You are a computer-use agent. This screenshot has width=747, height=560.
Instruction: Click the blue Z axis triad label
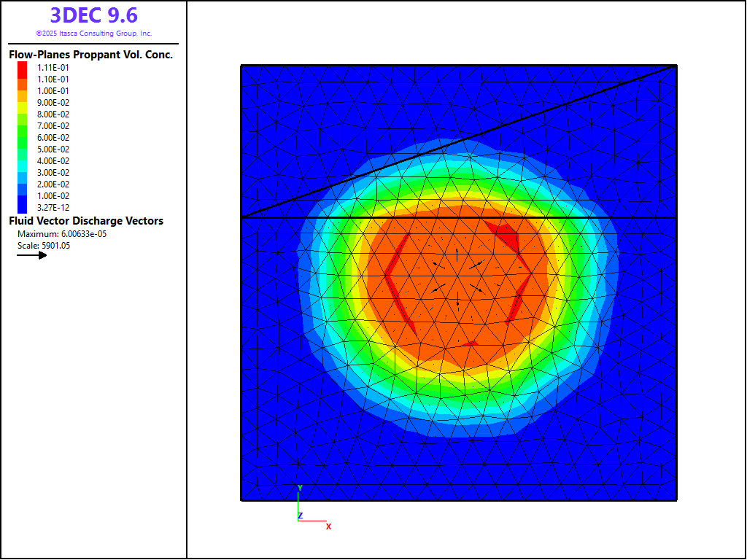pyautogui.click(x=300, y=516)
